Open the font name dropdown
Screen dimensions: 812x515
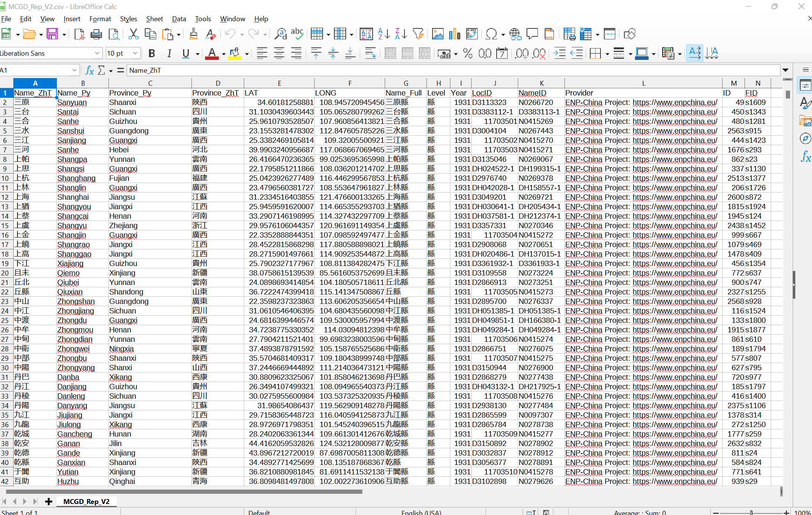[x=97, y=53]
